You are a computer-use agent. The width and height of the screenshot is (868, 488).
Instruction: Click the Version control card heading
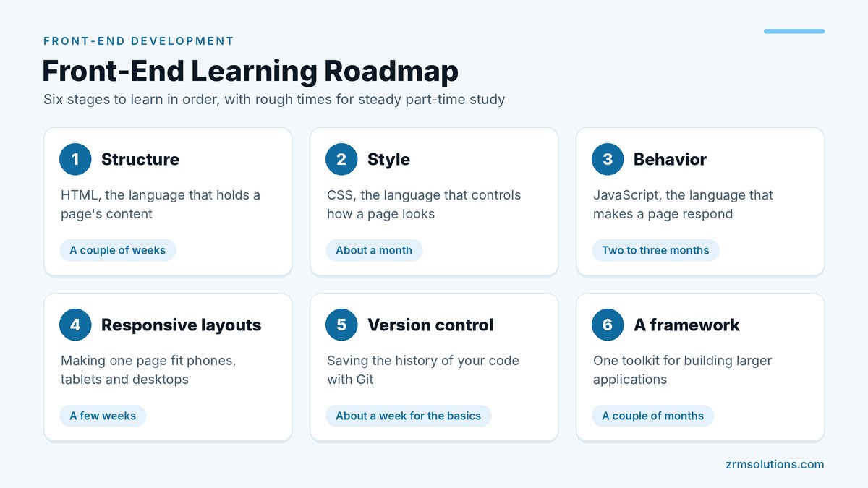pyautogui.click(x=430, y=325)
